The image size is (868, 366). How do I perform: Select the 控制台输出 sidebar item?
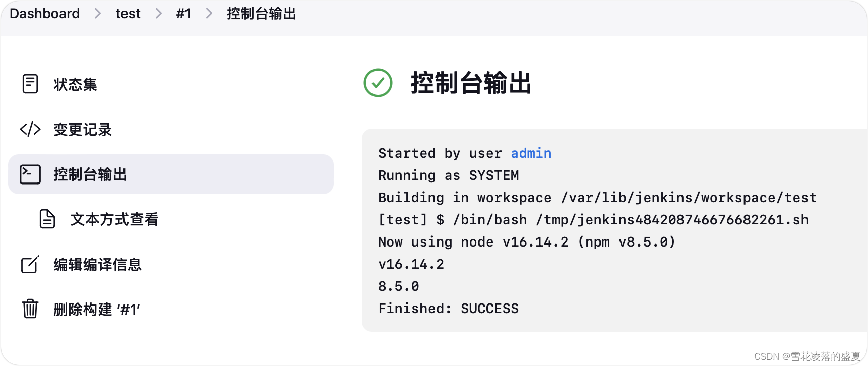pos(171,174)
